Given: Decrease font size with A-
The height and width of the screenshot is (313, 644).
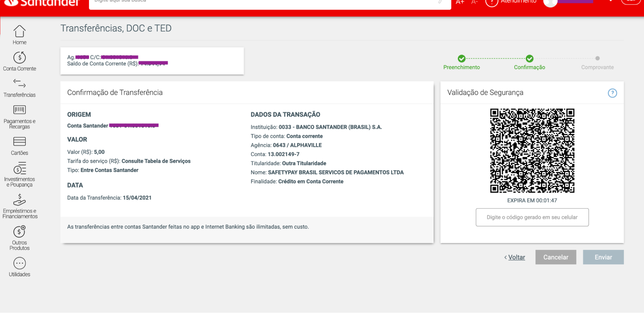Looking at the screenshot, I should click(474, 2).
